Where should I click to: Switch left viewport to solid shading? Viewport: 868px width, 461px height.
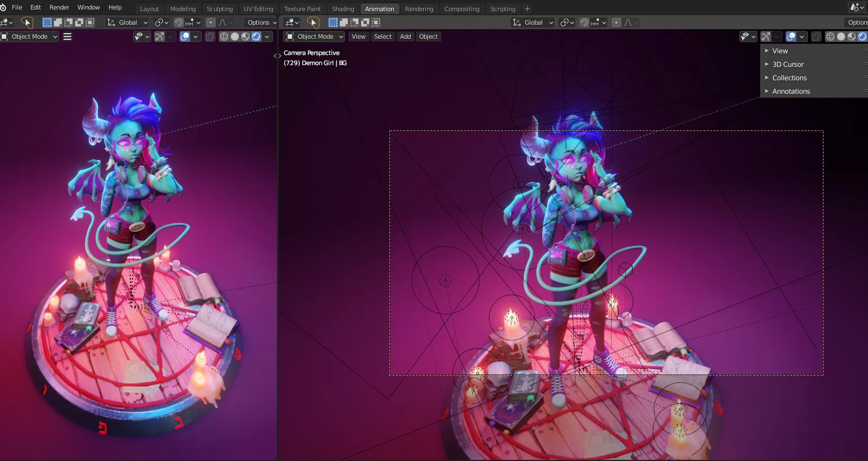(235, 36)
